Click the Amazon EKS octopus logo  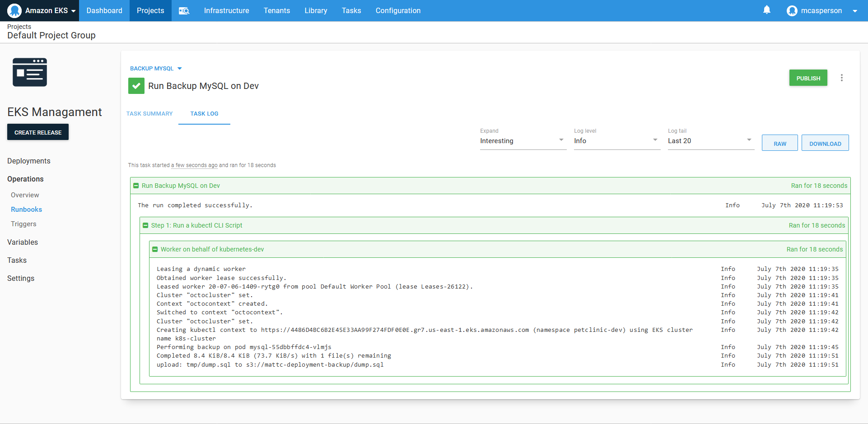(x=14, y=10)
